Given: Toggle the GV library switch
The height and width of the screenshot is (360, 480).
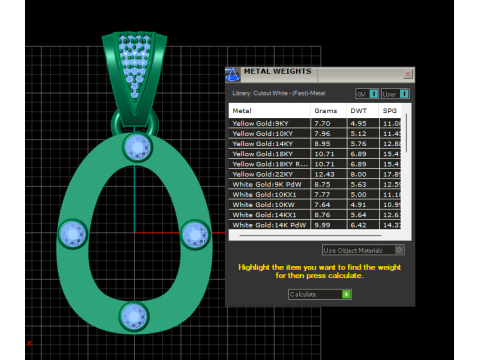Looking at the screenshot, I should click(367, 94).
